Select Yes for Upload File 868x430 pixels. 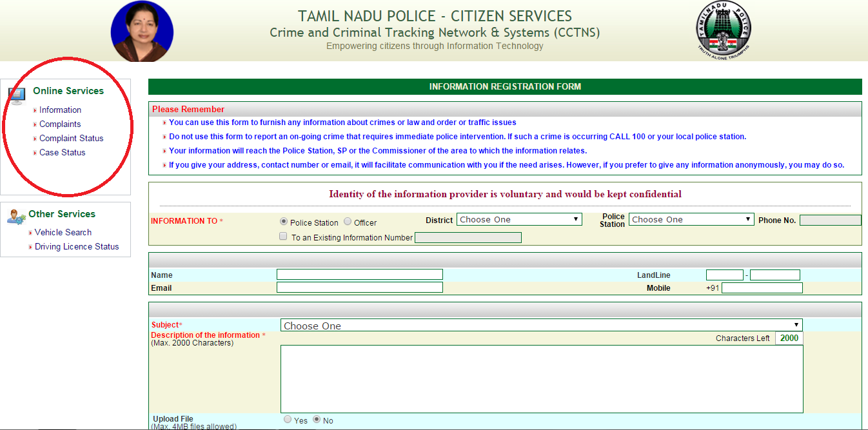288,420
